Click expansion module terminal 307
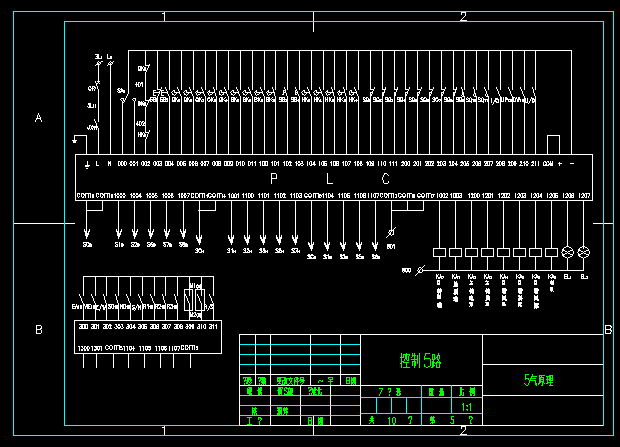Screen dimensions: 620x447 [x=166, y=327]
